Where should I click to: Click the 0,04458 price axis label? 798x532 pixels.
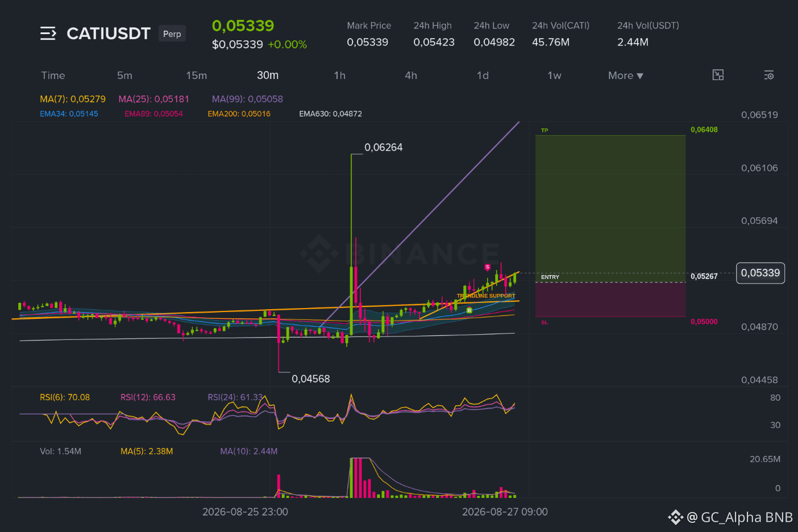[x=759, y=380]
